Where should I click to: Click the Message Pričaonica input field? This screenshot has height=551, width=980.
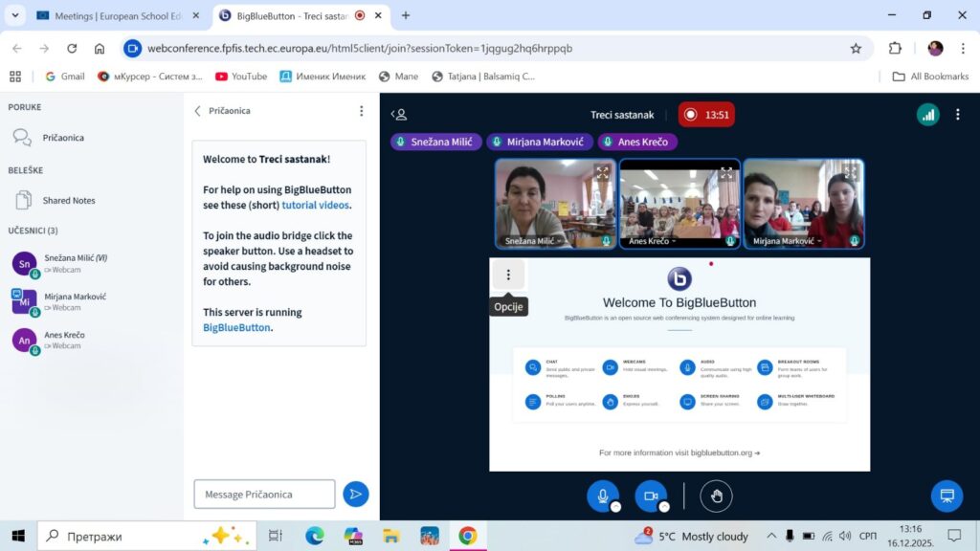[264, 495]
